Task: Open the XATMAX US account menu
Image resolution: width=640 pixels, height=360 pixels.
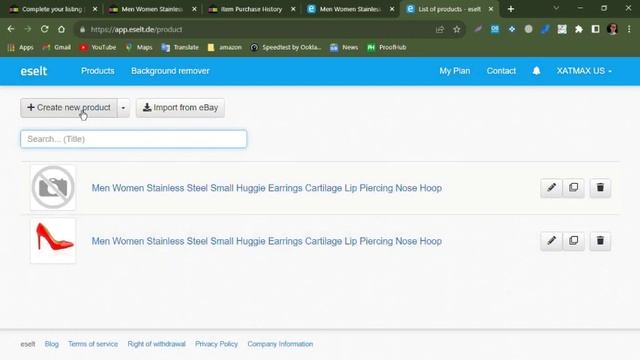Action: pyautogui.click(x=584, y=71)
